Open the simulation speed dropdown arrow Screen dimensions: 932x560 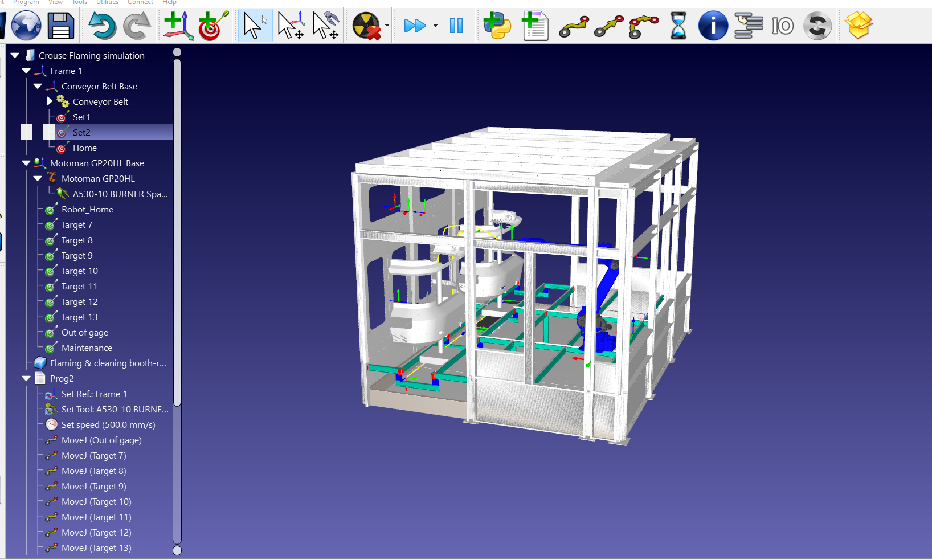click(435, 26)
